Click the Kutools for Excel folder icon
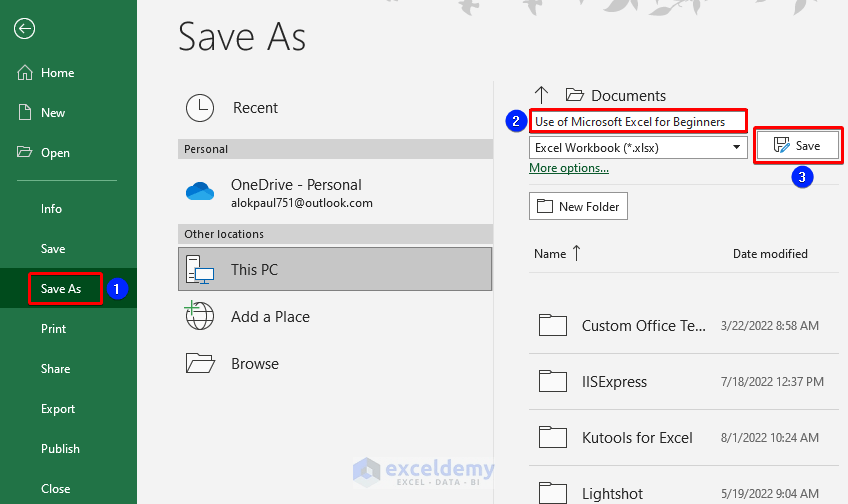848x504 pixels. click(x=553, y=437)
